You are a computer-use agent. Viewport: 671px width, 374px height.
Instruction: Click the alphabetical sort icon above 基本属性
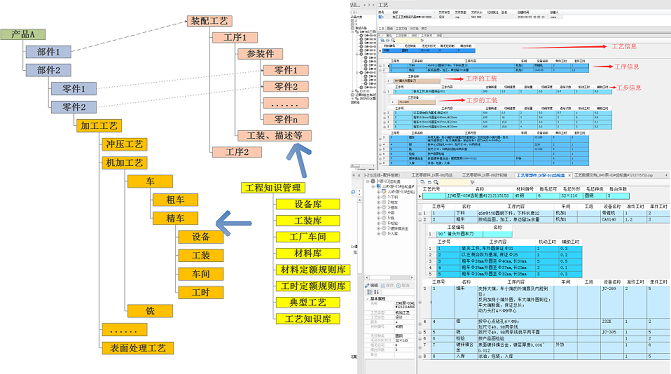(376, 292)
